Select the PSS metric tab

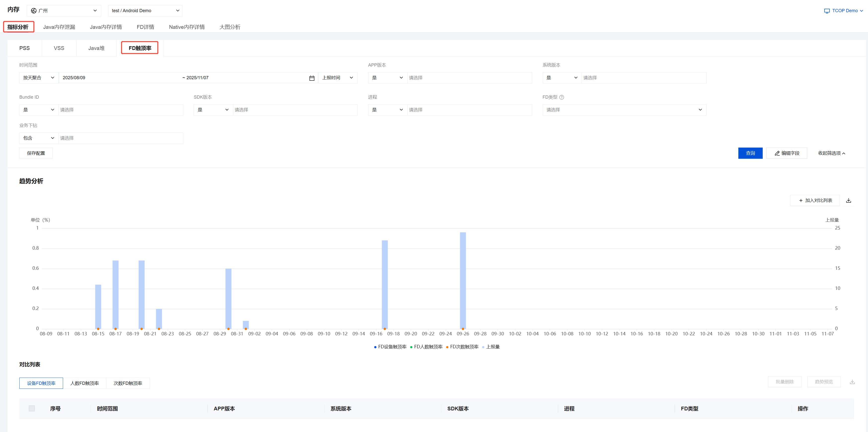point(24,48)
